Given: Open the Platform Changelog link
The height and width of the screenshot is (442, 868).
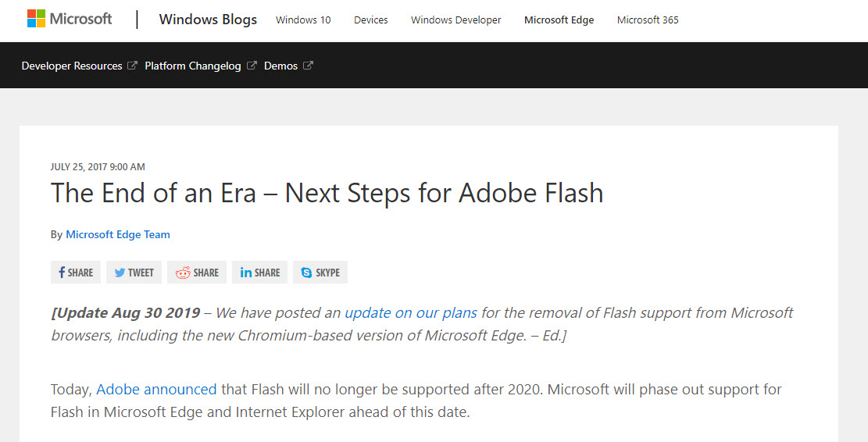Looking at the screenshot, I should [x=193, y=66].
